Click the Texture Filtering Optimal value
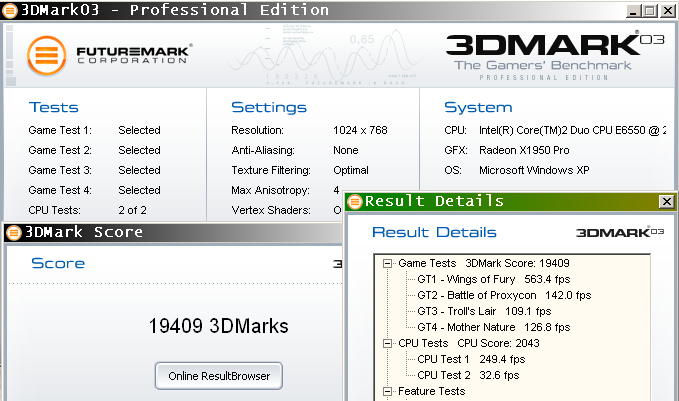Viewport: 679px width, 401px height. 351,170
